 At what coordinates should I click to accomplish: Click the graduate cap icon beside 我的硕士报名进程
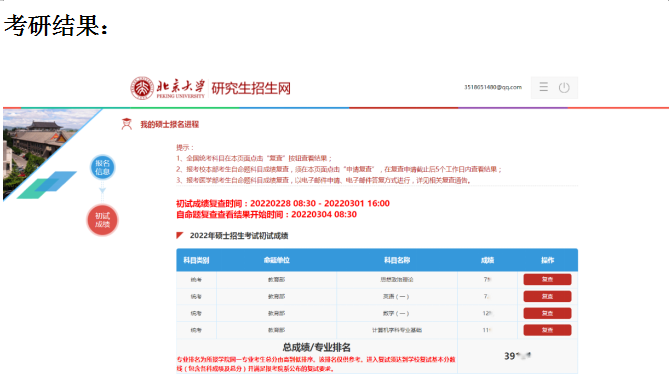click(x=127, y=124)
